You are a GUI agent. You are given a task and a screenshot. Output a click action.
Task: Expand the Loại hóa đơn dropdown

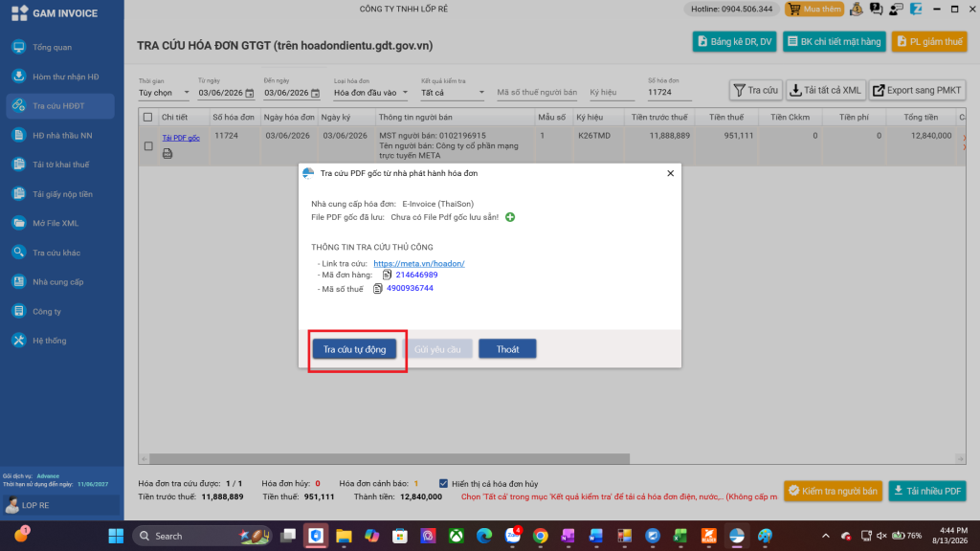point(370,93)
